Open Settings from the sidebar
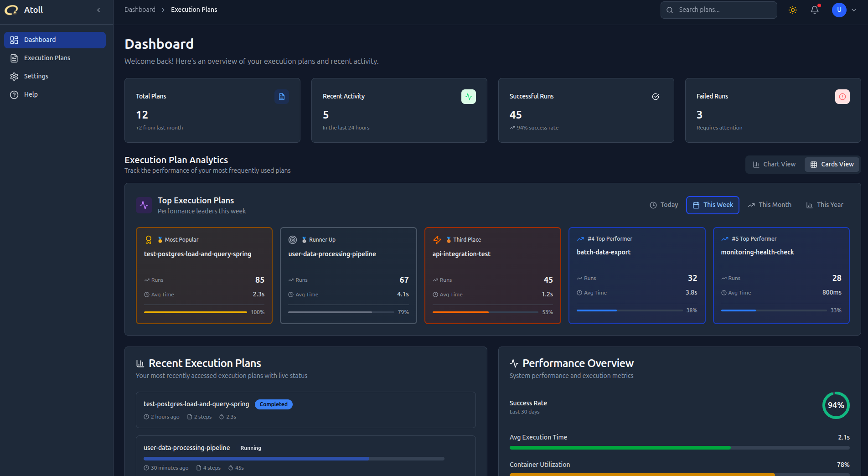This screenshot has width=868, height=476. pyautogui.click(x=36, y=76)
